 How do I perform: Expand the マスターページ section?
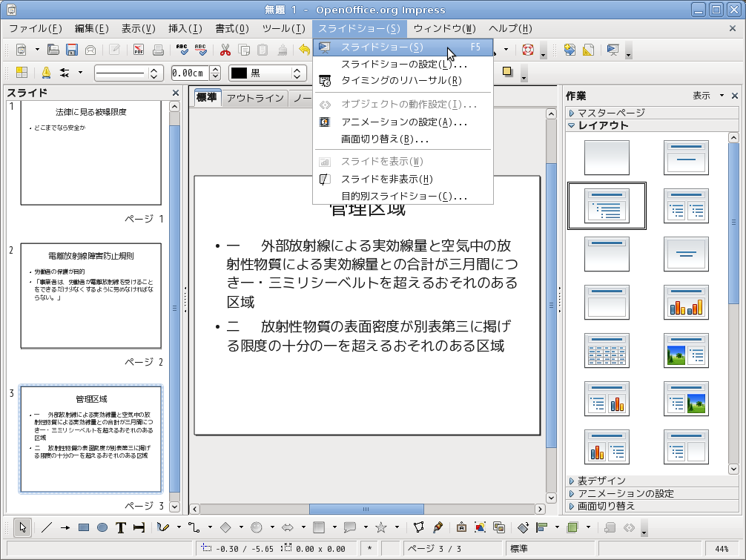(611, 113)
